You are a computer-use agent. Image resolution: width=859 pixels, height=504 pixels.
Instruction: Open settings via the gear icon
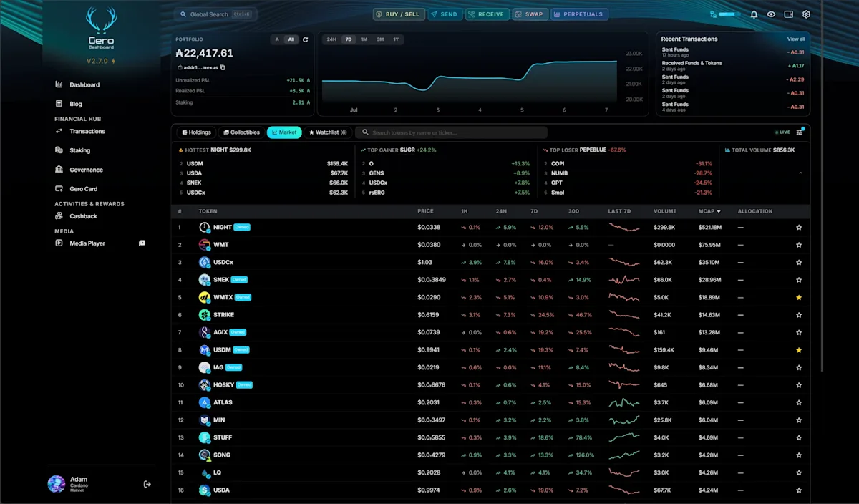pyautogui.click(x=806, y=14)
